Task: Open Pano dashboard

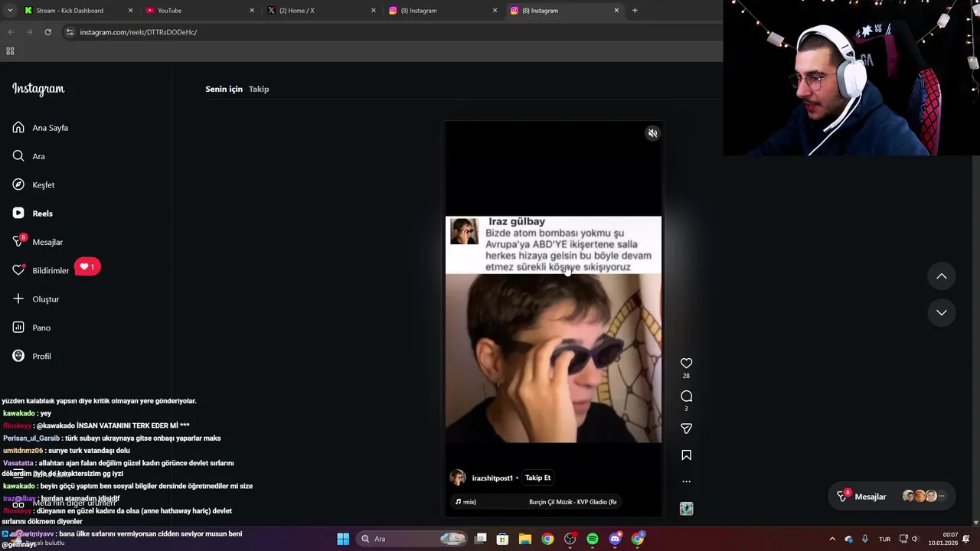Action: coord(31,328)
